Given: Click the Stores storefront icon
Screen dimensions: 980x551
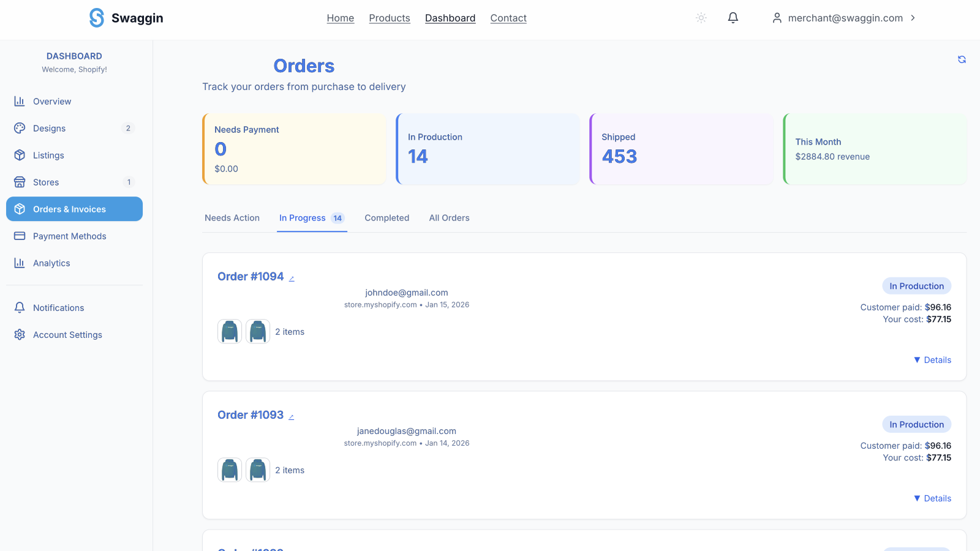Looking at the screenshot, I should tap(20, 182).
